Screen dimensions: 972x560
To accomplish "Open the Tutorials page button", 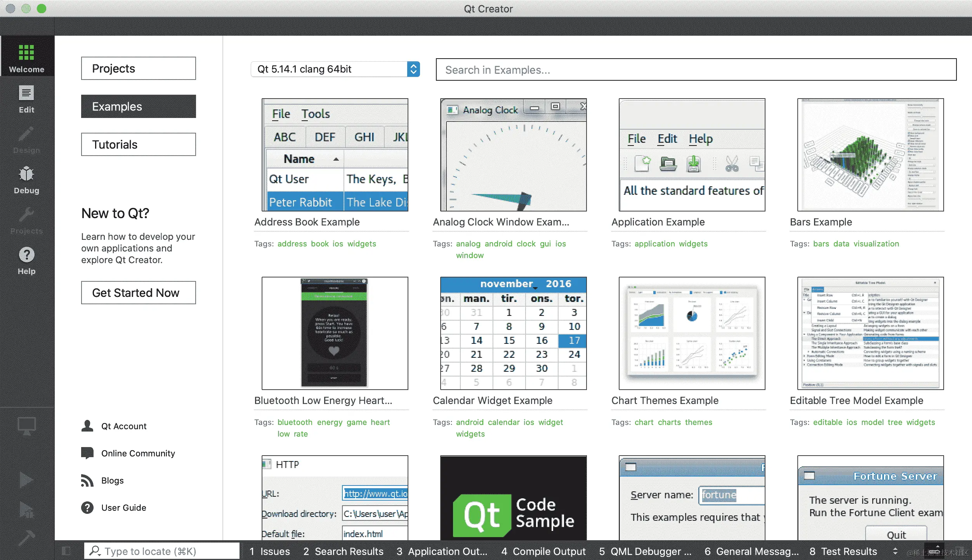I will pos(138,144).
